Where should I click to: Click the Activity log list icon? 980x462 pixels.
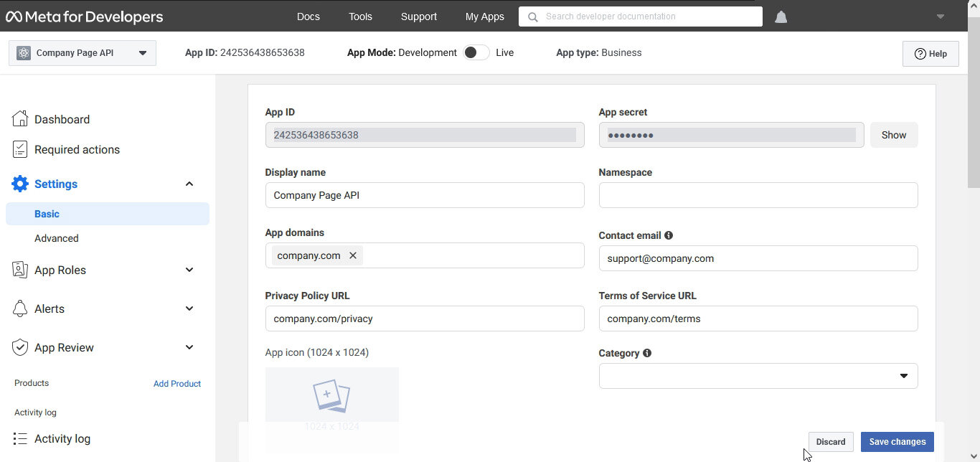tap(20, 439)
